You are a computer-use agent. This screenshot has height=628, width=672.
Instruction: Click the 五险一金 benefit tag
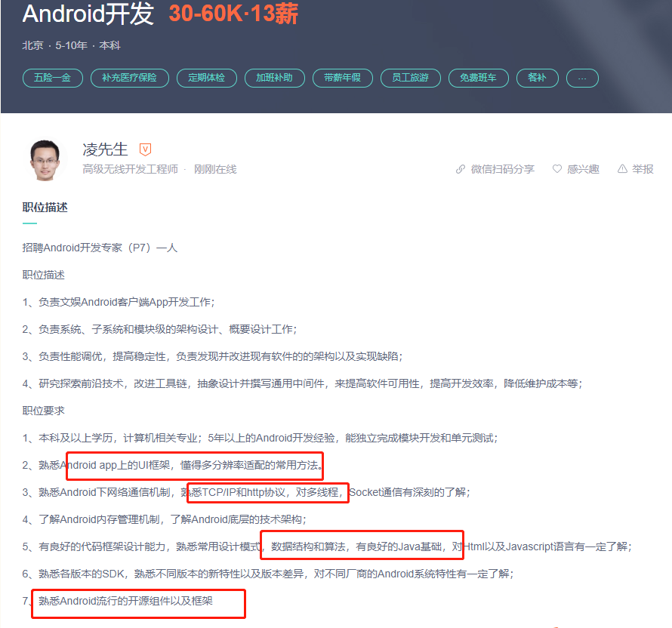click(52, 78)
